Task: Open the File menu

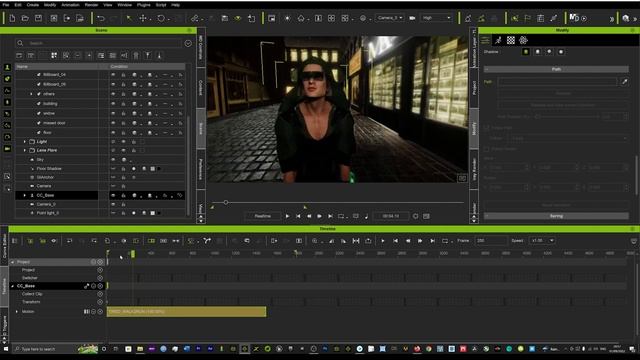Action: [x=6, y=5]
